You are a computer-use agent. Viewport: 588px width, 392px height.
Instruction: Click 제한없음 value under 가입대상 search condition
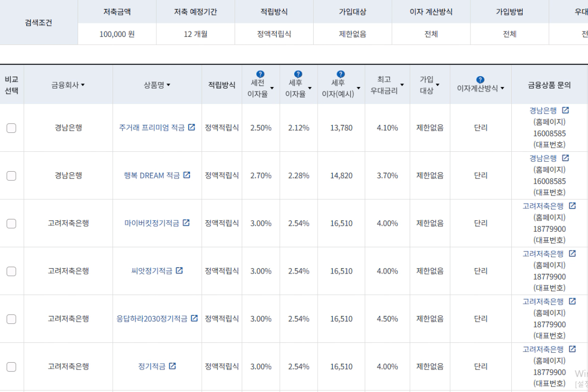click(x=353, y=34)
